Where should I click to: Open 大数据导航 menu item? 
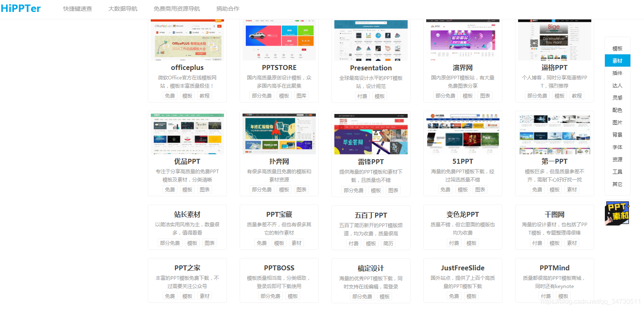pyautogui.click(x=123, y=9)
